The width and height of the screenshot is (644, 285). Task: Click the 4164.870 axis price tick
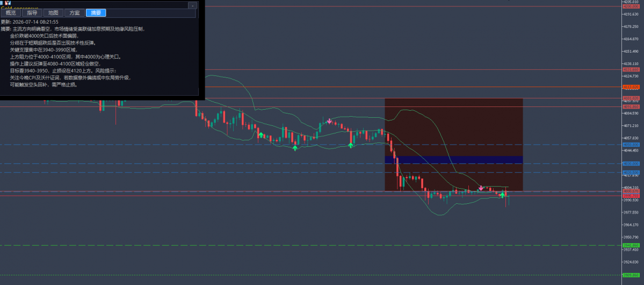click(631, 39)
